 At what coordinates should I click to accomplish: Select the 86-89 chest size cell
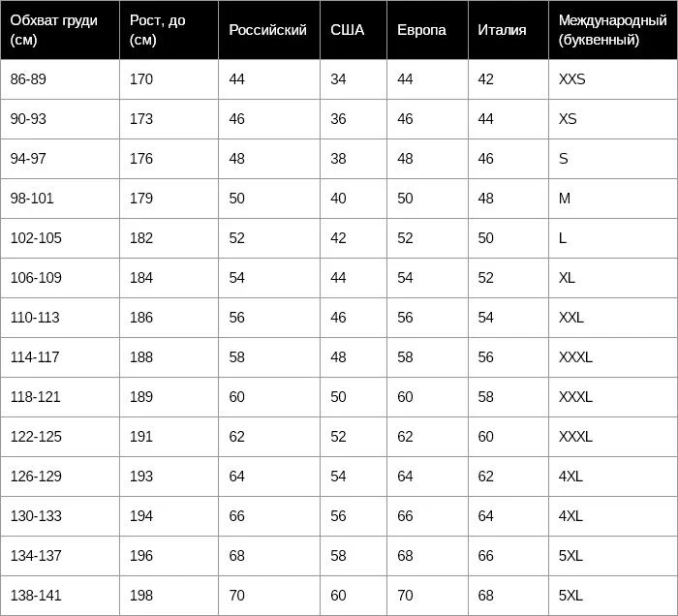(60, 79)
